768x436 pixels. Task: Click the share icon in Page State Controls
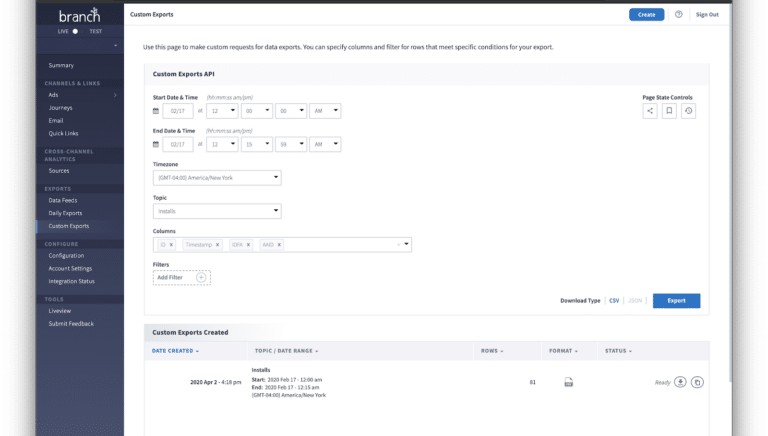651,111
